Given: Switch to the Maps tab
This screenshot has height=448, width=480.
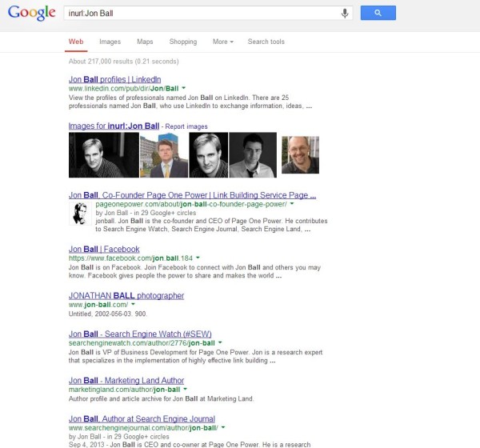Looking at the screenshot, I should 145,42.
